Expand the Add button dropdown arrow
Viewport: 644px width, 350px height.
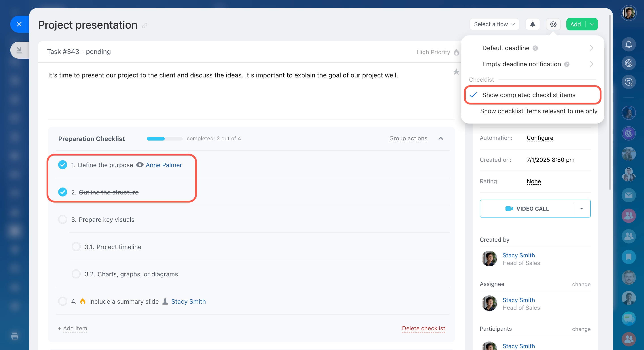tap(592, 24)
